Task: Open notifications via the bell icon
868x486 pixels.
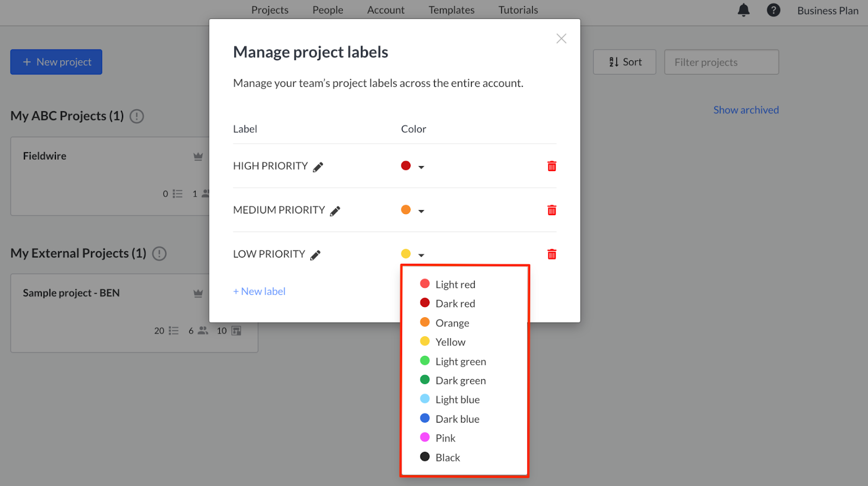Action: [743, 10]
